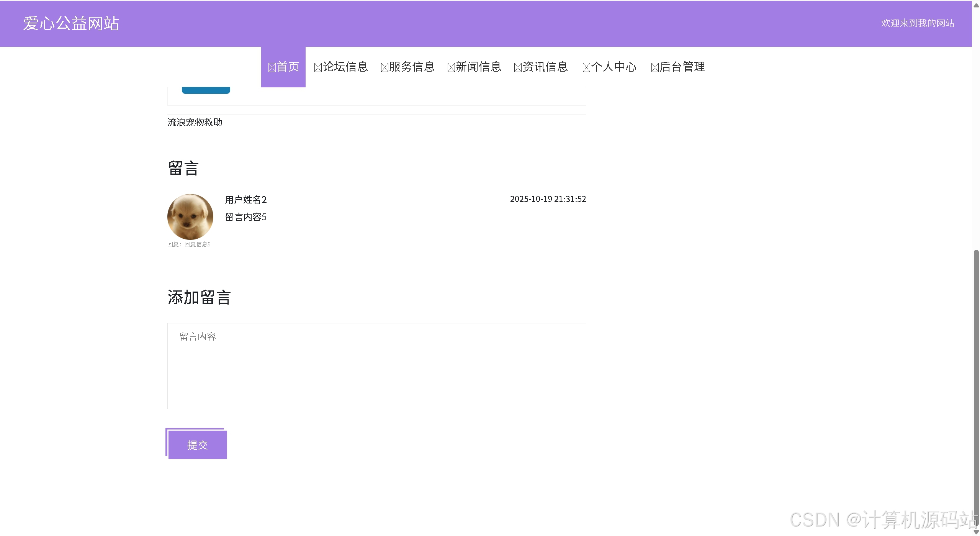Click the 提交 submit button
The height and width of the screenshot is (536, 980).
tap(197, 445)
